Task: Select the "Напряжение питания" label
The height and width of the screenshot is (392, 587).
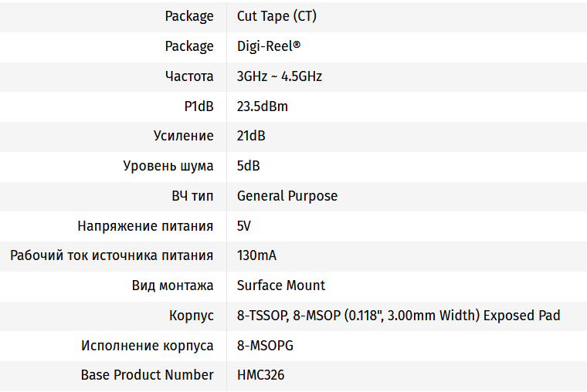Action: coord(145,226)
